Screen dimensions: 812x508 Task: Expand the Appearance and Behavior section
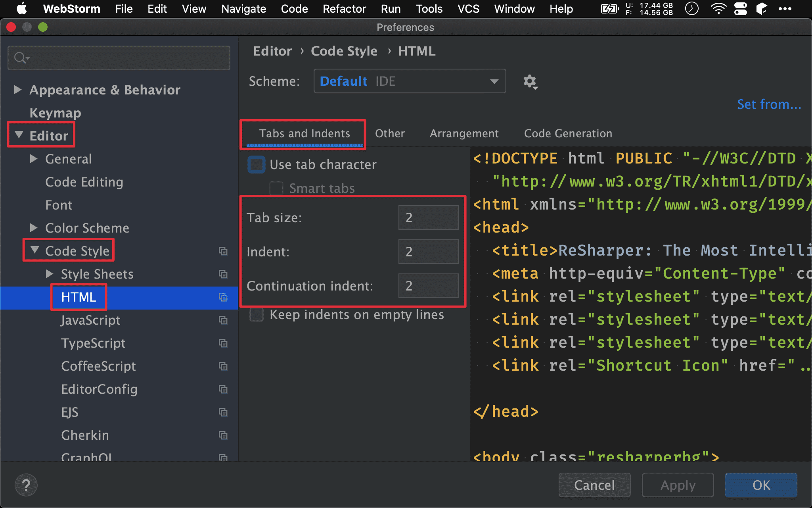click(18, 90)
